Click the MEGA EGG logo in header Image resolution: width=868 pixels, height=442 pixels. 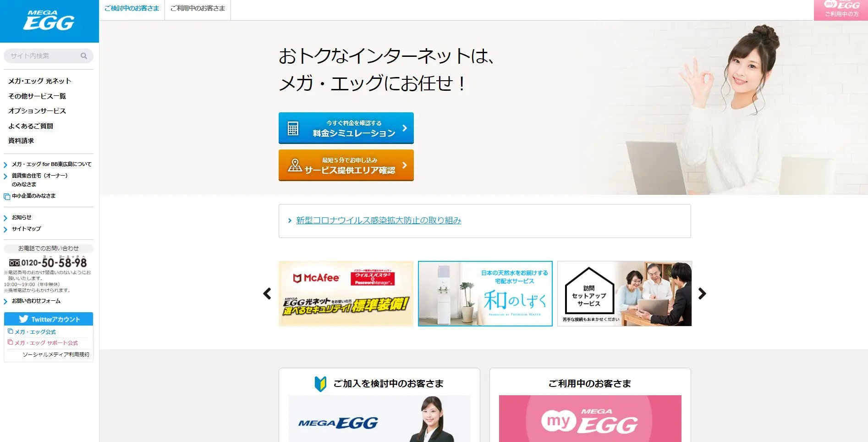[49, 20]
